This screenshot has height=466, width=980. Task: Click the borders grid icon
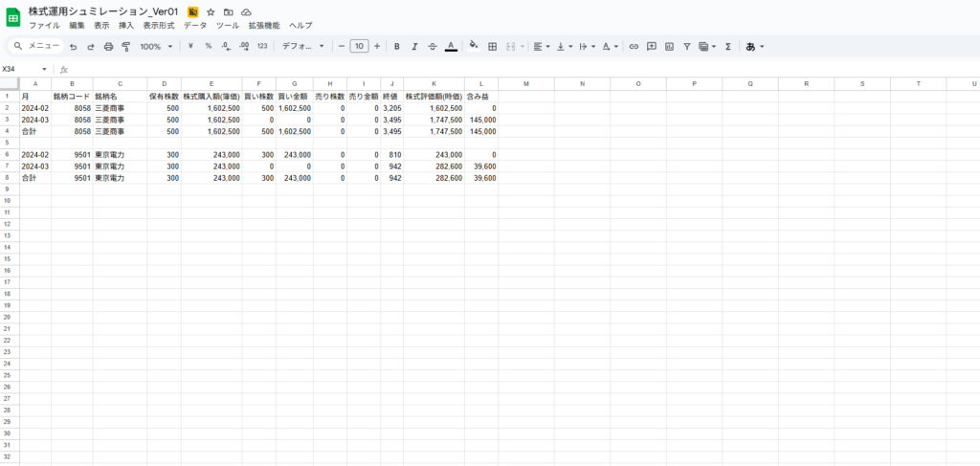click(492, 46)
